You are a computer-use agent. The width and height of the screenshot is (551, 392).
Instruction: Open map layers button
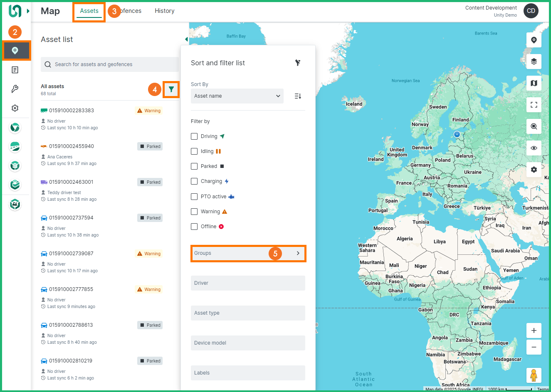click(534, 62)
